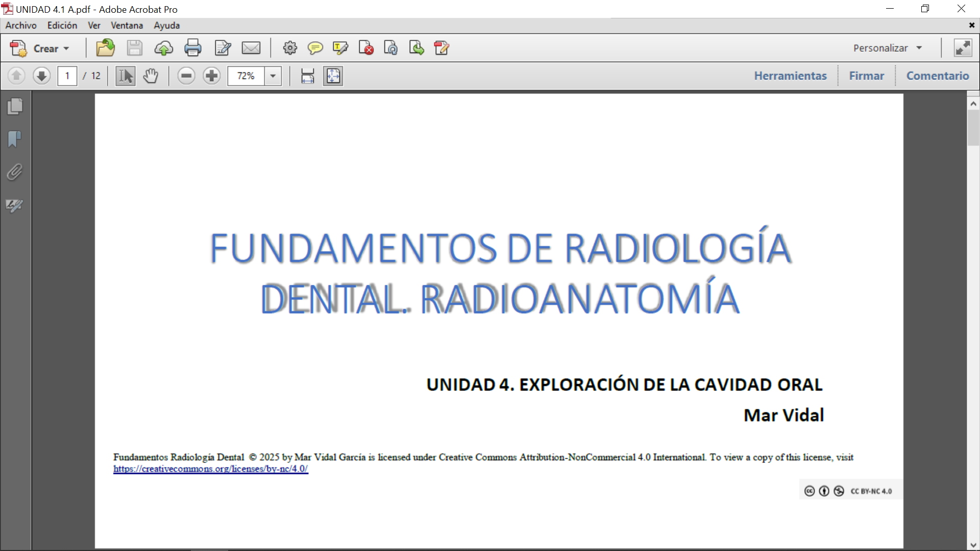
Task: Click the page number input field
Action: click(67, 76)
